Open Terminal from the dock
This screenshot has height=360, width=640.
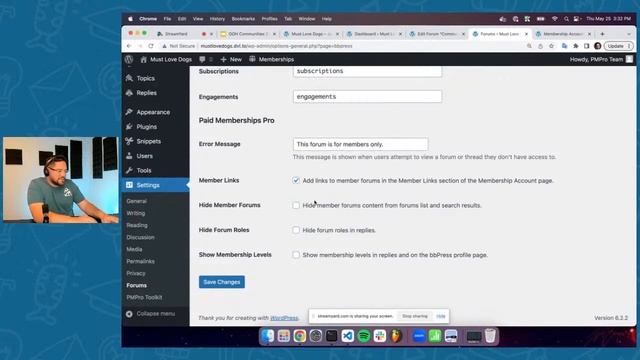[x=332, y=336]
